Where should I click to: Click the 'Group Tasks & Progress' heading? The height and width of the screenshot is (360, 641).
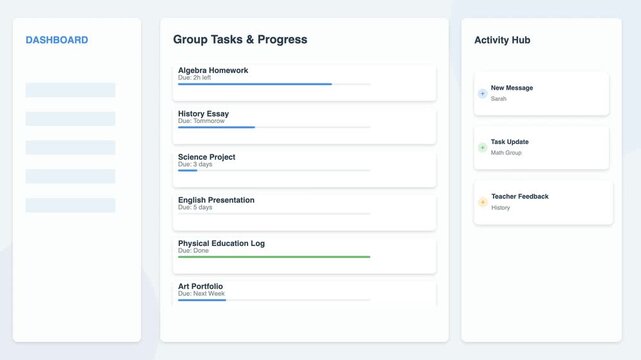[x=240, y=40]
